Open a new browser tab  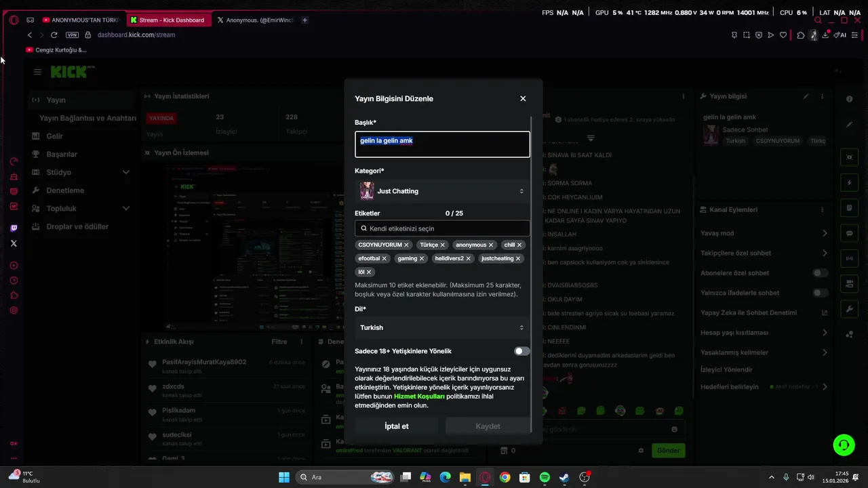tap(304, 20)
